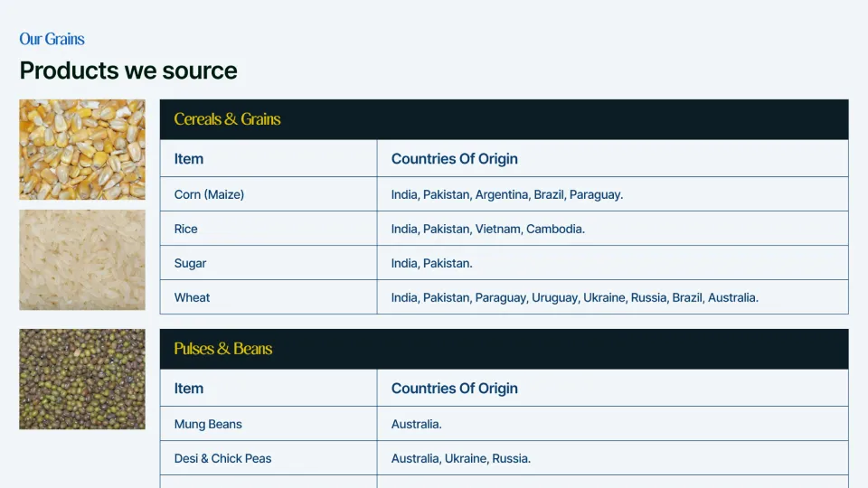Click the Corn origin countries list ending in Paraguay
The width and height of the screenshot is (868, 488).
coord(507,194)
